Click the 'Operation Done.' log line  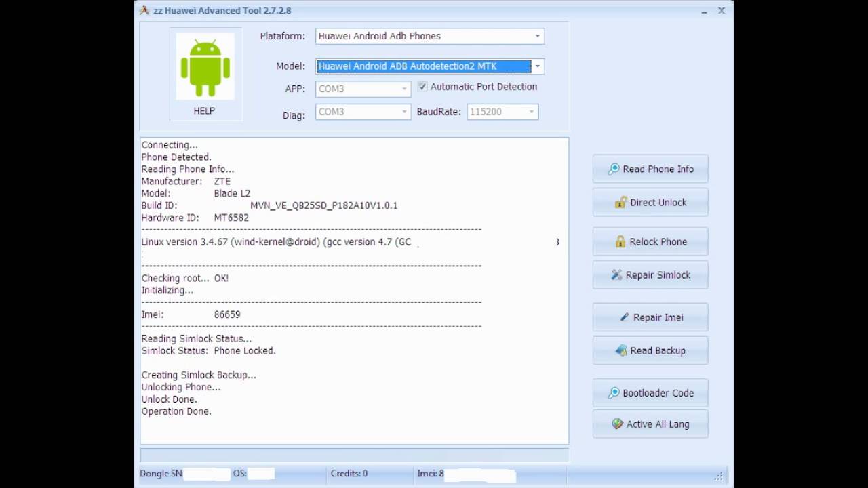tap(176, 411)
